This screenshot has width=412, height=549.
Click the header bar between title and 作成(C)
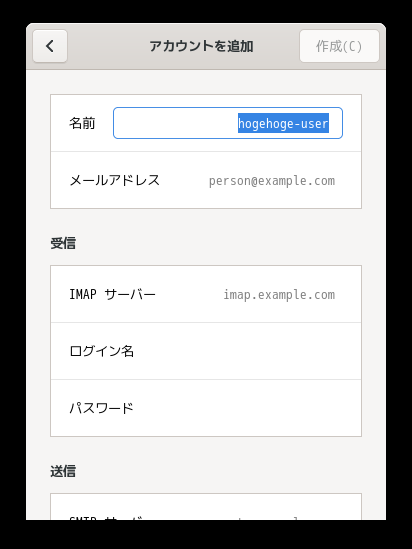coord(277,46)
